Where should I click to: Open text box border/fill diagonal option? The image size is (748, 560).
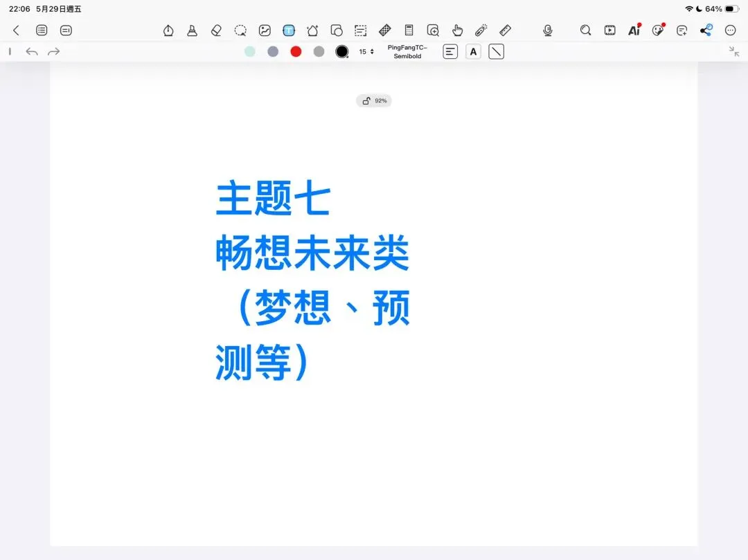[x=496, y=51]
